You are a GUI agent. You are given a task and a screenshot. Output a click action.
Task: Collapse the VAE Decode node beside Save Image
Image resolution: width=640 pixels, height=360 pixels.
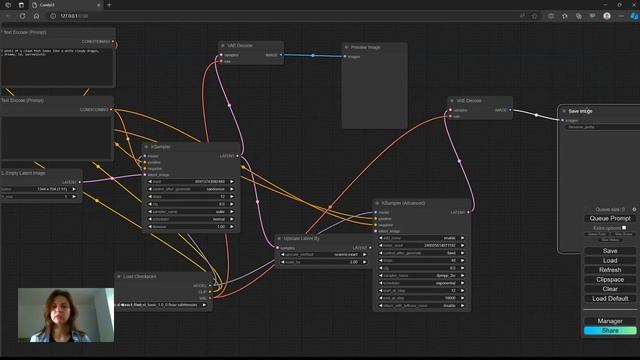pyautogui.click(x=452, y=101)
